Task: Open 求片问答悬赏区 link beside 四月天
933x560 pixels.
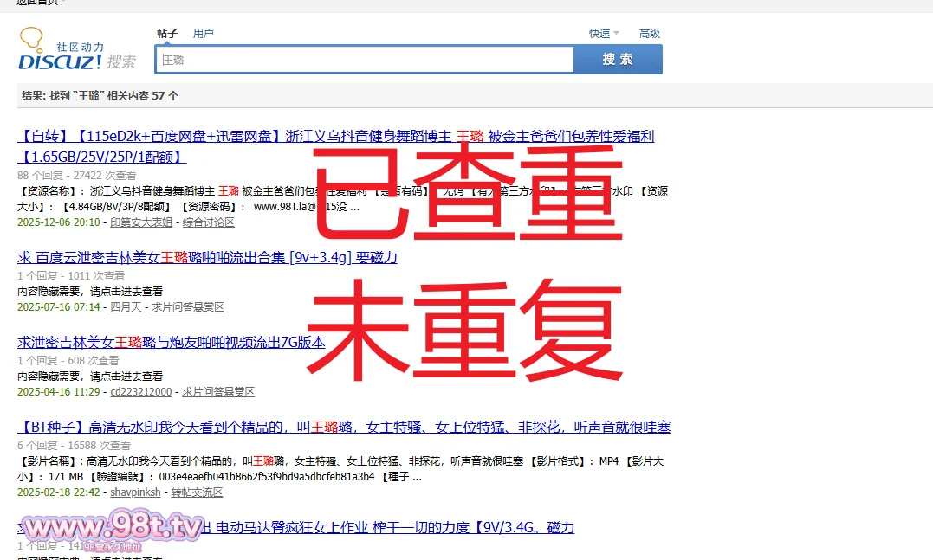Action: (x=188, y=307)
